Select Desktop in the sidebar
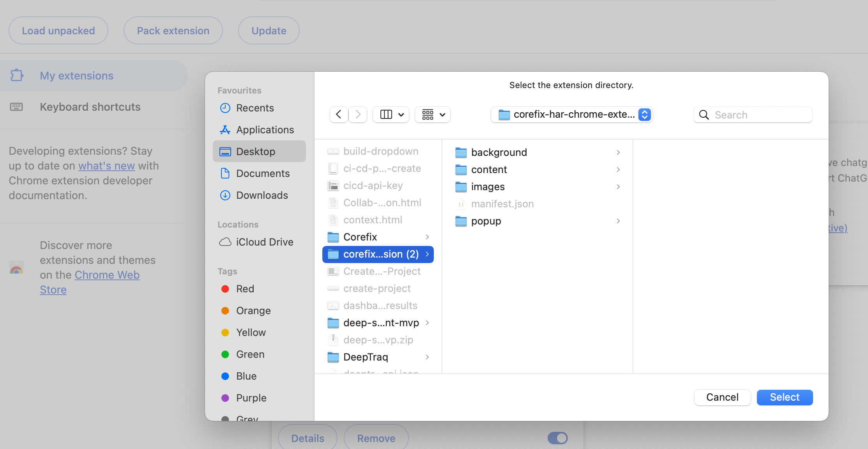This screenshot has height=449, width=868. 259,152
